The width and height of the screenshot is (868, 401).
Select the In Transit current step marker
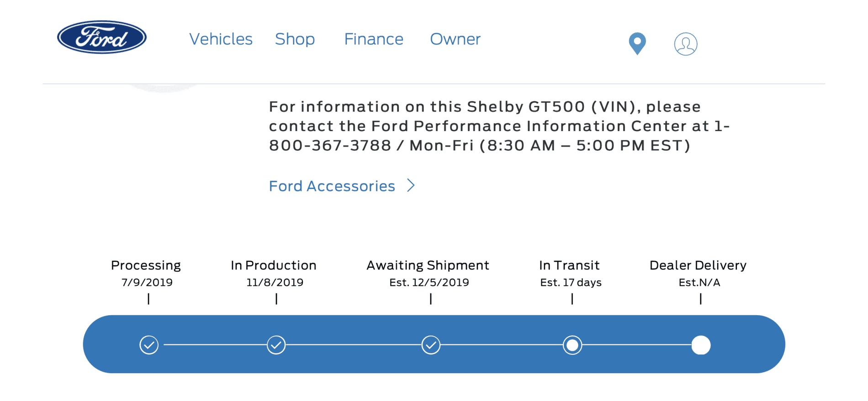(x=572, y=345)
